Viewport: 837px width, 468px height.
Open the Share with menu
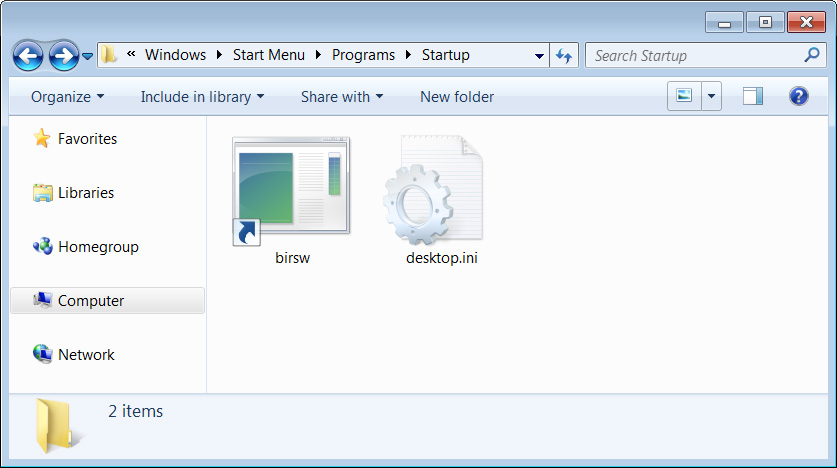point(342,97)
